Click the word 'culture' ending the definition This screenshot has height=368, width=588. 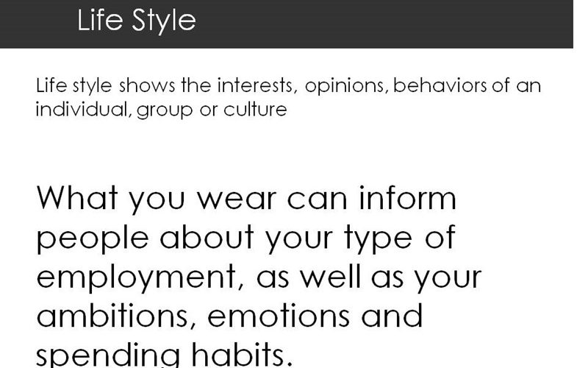(x=255, y=110)
